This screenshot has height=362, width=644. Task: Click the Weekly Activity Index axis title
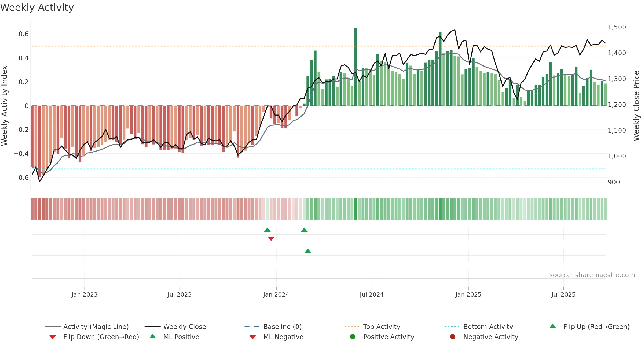click(5, 106)
